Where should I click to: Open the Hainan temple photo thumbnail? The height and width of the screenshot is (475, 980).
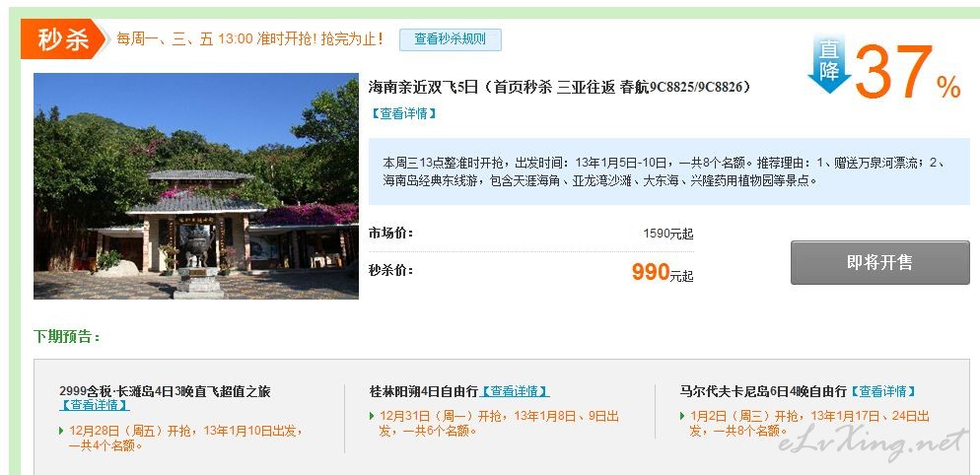click(x=196, y=186)
